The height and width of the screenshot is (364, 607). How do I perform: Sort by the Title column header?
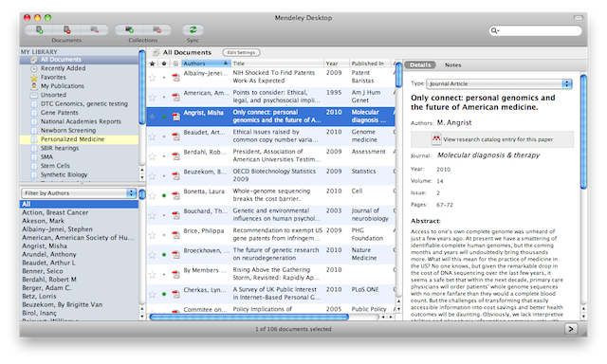(277, 64)
